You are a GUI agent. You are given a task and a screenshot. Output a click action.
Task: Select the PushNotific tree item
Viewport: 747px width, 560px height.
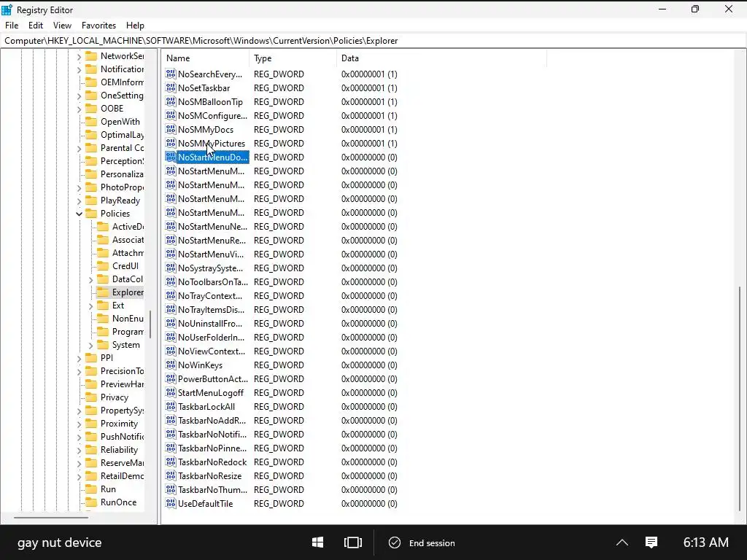pyautogui.click(x=122, y=436)
